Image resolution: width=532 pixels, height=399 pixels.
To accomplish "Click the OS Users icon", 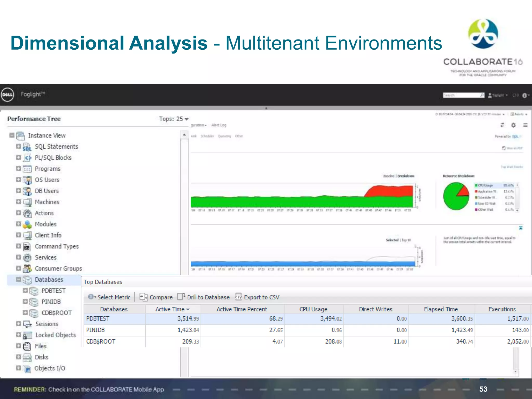I will point(27,180).
